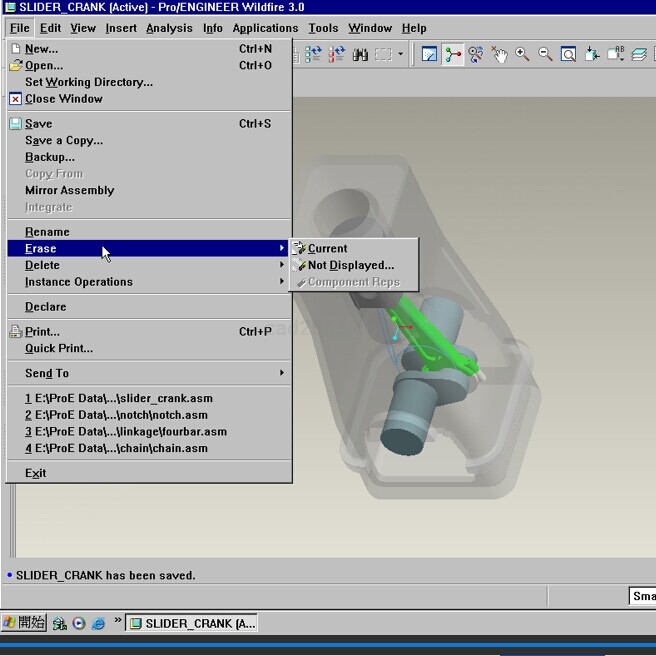Choose Erase Current from submenu
This screenshot has width=656, height=656.
[x=327, y=248]
